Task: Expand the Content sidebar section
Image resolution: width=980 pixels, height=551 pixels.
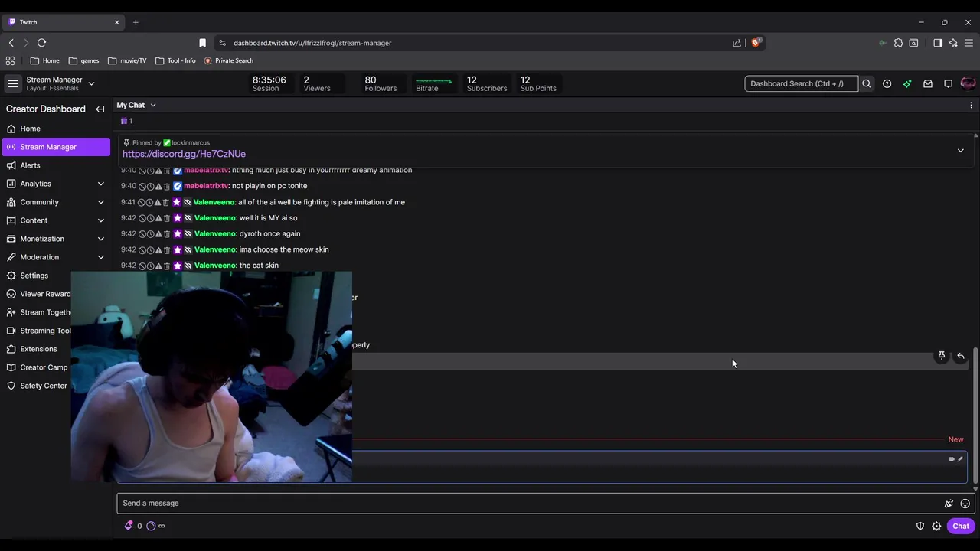Action: (x=100, y=220)
